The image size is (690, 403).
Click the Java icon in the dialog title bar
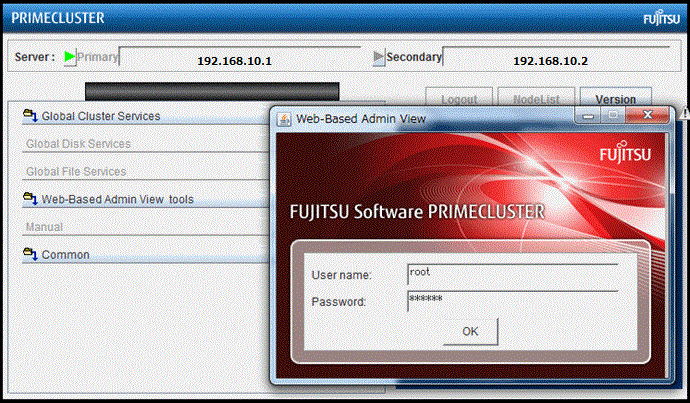click(283, 118)
